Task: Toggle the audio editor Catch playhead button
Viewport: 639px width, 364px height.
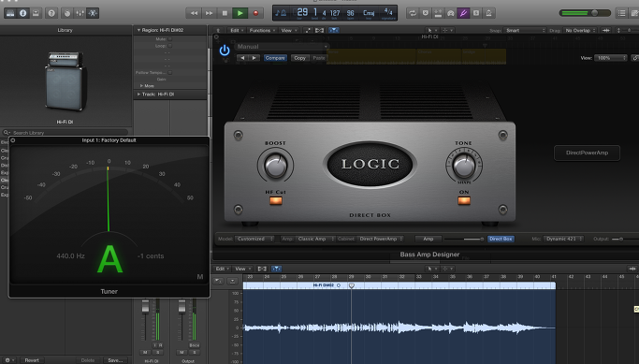Action: 276,269
